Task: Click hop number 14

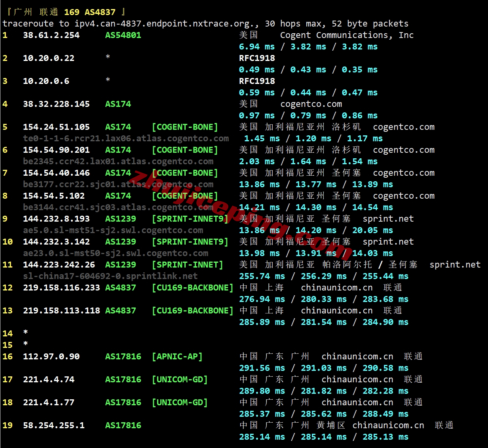Action: coord(8,334)
